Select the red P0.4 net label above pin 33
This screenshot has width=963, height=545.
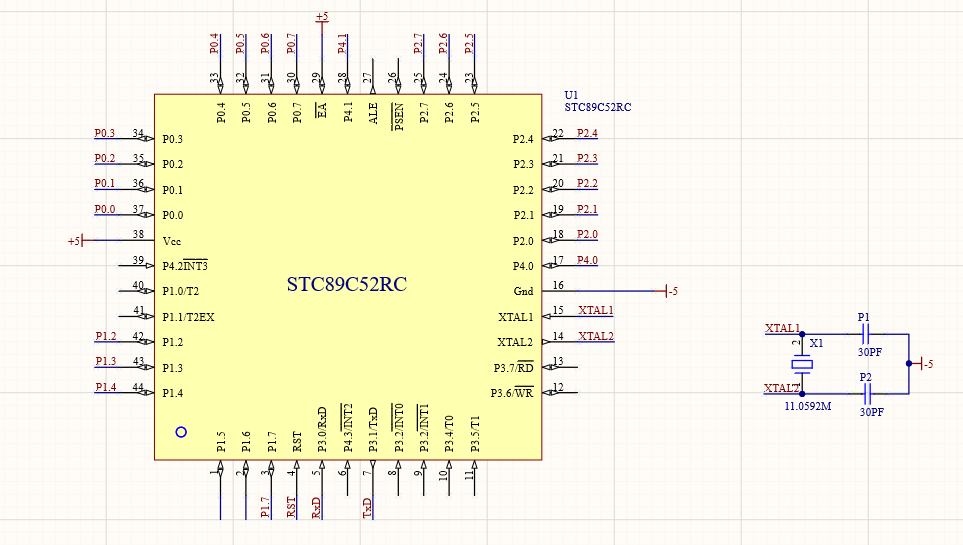pyautogui.click(x=214, y=44)
